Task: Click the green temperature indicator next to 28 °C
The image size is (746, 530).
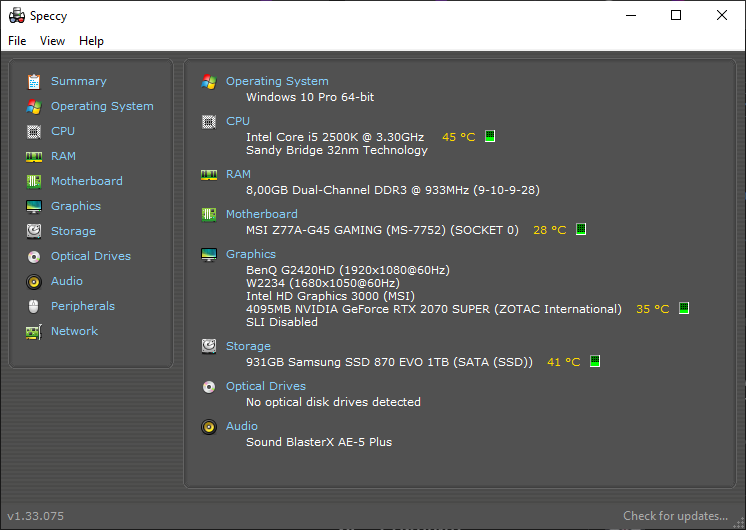Action: click(x=581, y=229)
